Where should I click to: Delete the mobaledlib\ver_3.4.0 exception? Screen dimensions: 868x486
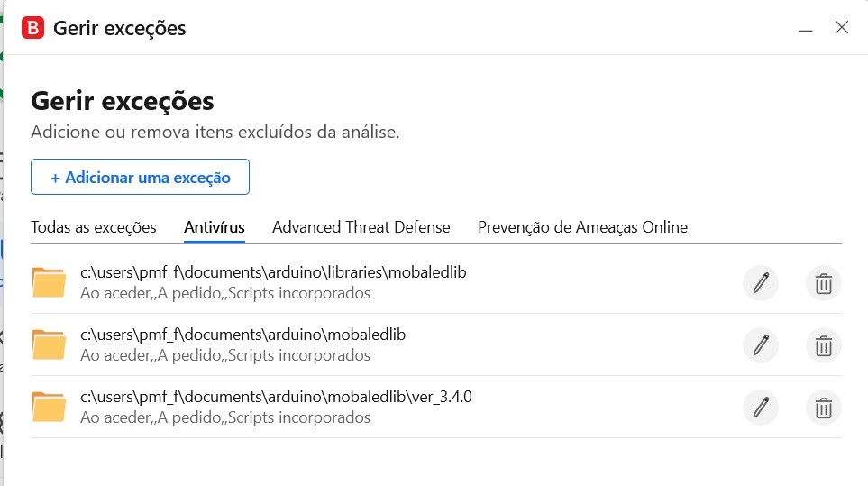point(823,408)
